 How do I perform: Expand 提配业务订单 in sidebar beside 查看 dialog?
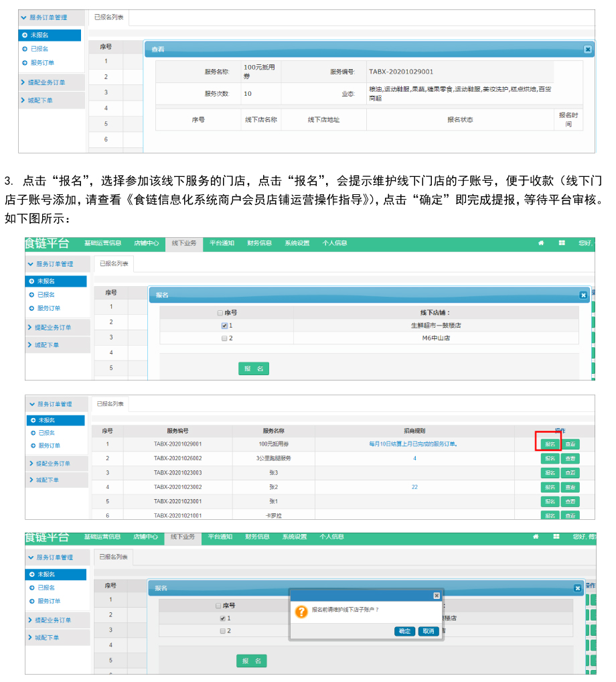click(x=23, y=82)
